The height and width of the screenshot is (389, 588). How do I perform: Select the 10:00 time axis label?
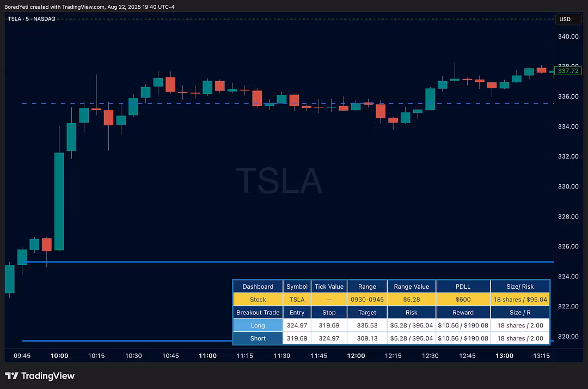(x=59, y=356)
